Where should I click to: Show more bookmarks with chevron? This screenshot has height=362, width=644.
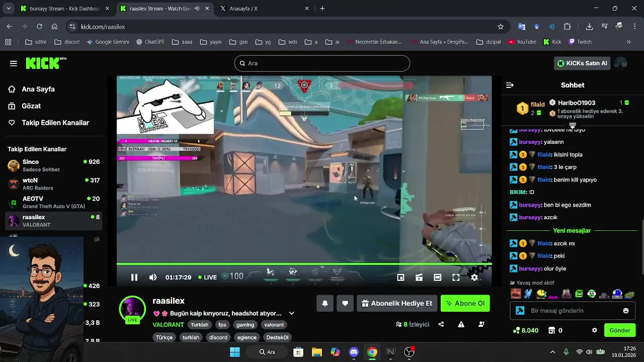click(628, 42)
